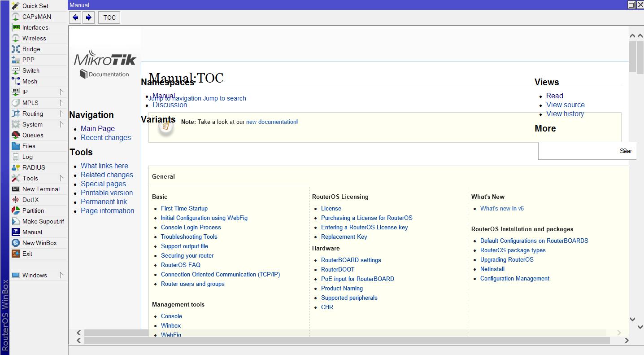The width and height of the screenshot is (644, 355).
Task: Click the Tools icon in sidebar
Action: coord(16,178)
